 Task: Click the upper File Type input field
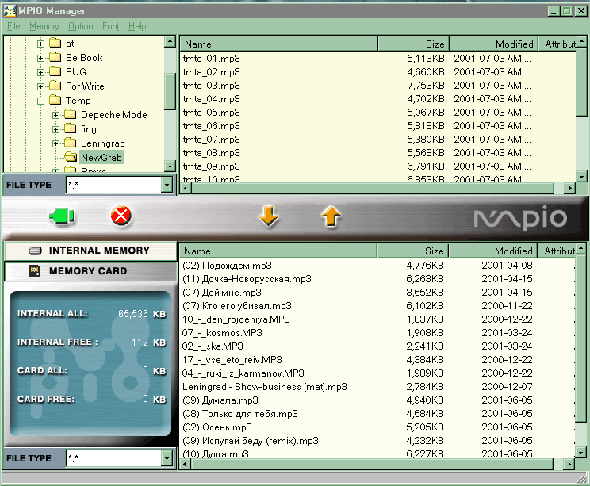(114, 185)
